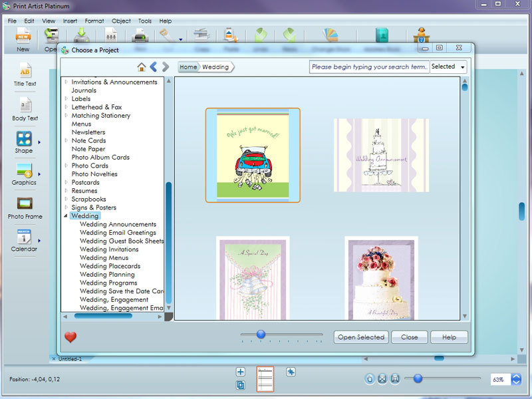Select the Title Text tool
532x399 pixels.
[25, 74]
